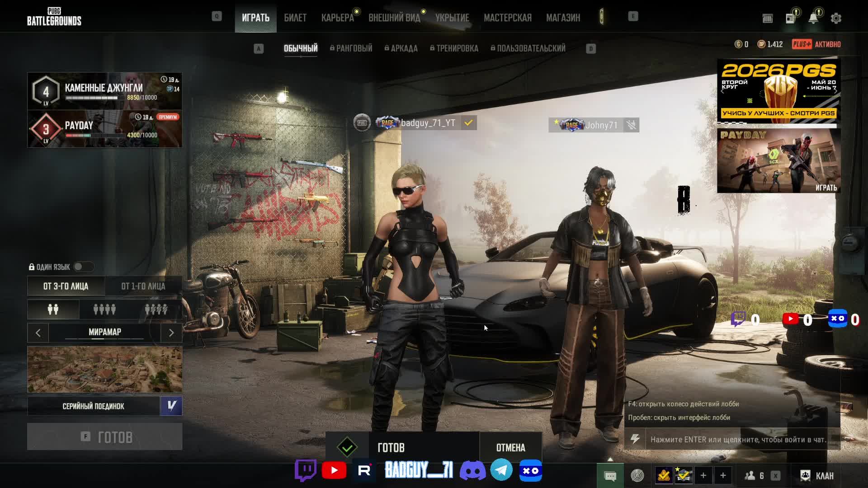The height and width of the screenshot is (488, 868).
Task: Open the Миромар map selector label
Action: click(105, 332)
